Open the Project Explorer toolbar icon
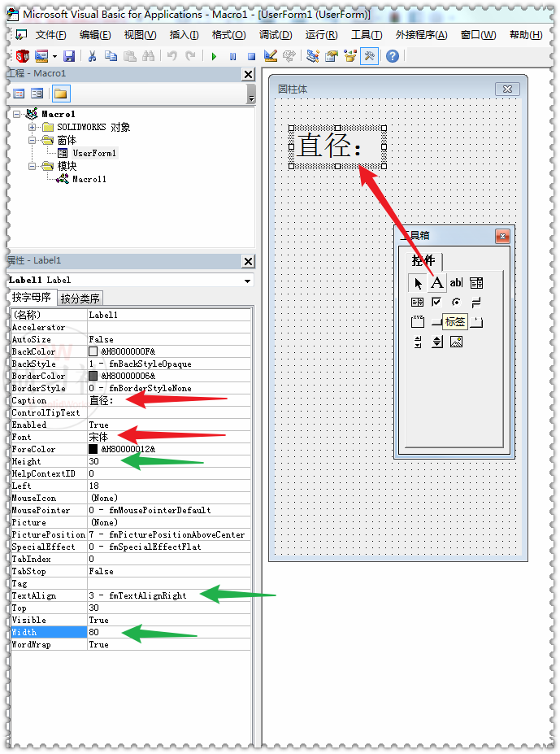 coord(313,56)
